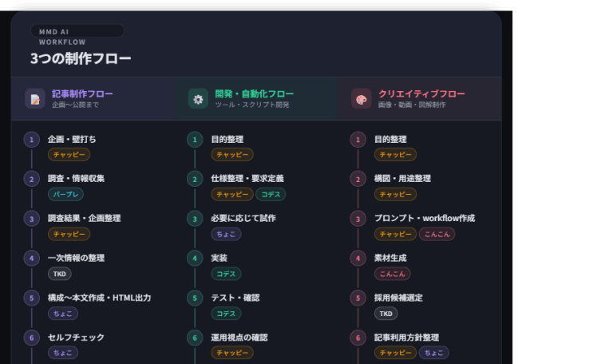The image size is (613, 364).
Task: Click the こんこん tag under 素材生成
Action: [x=393, y=274]
